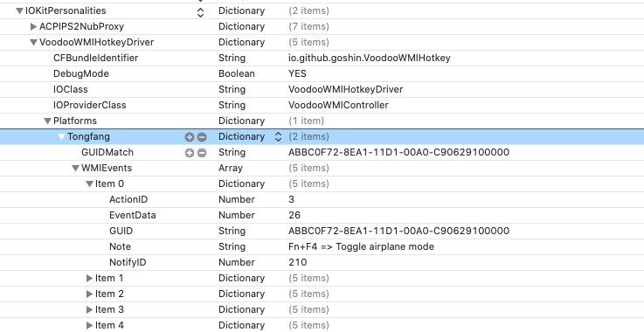Click the DebugMode value YES
644x332 pixels.
click(x=297, y=74)
